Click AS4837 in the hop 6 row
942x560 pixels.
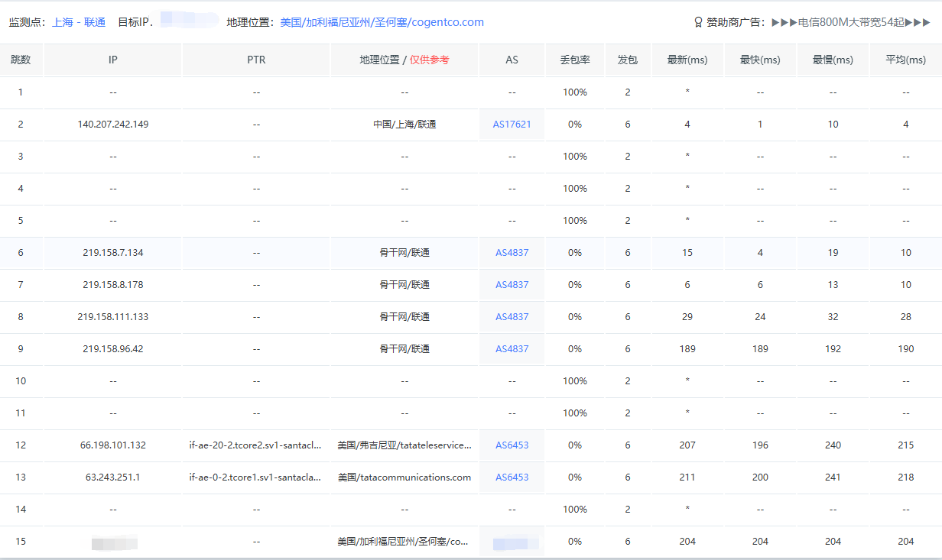pos(512,252)
